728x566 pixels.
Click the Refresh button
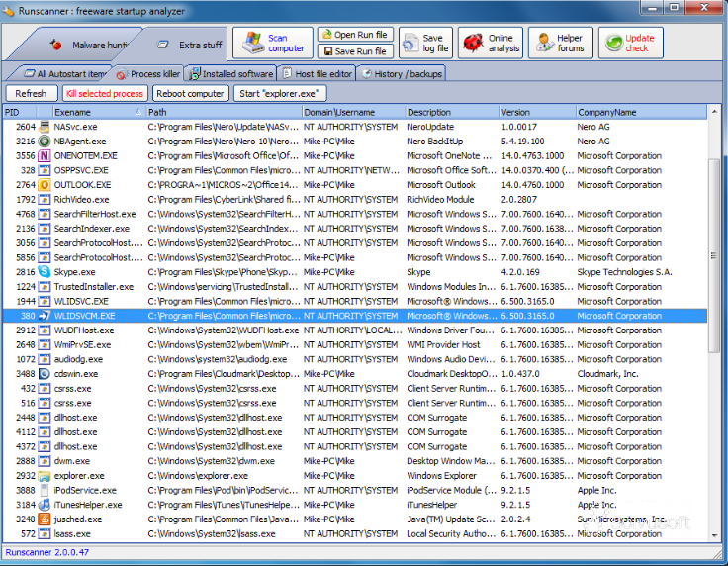[31, 93]
